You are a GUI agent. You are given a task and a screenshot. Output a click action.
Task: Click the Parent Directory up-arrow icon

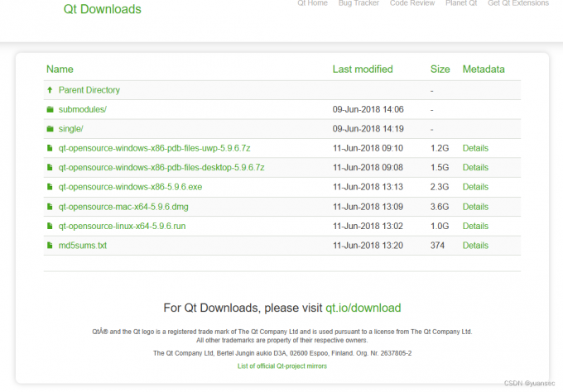pos(50,90)
